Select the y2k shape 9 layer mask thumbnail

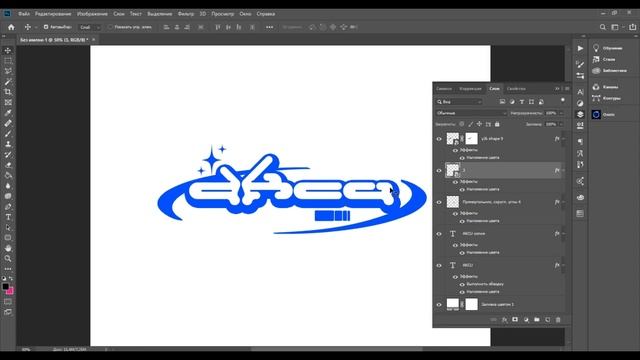point(471,139)
